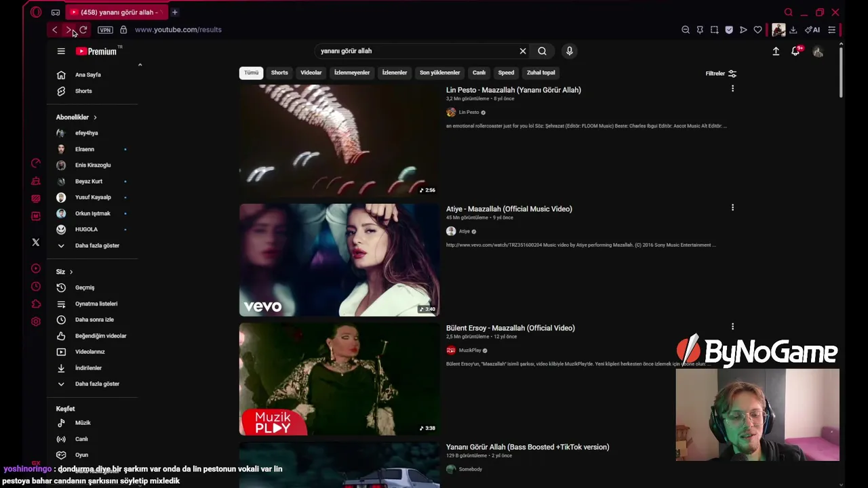The image size is (868, 488).
Task: Open the YouTube create upload icon
Action: (x=776, y=51)
